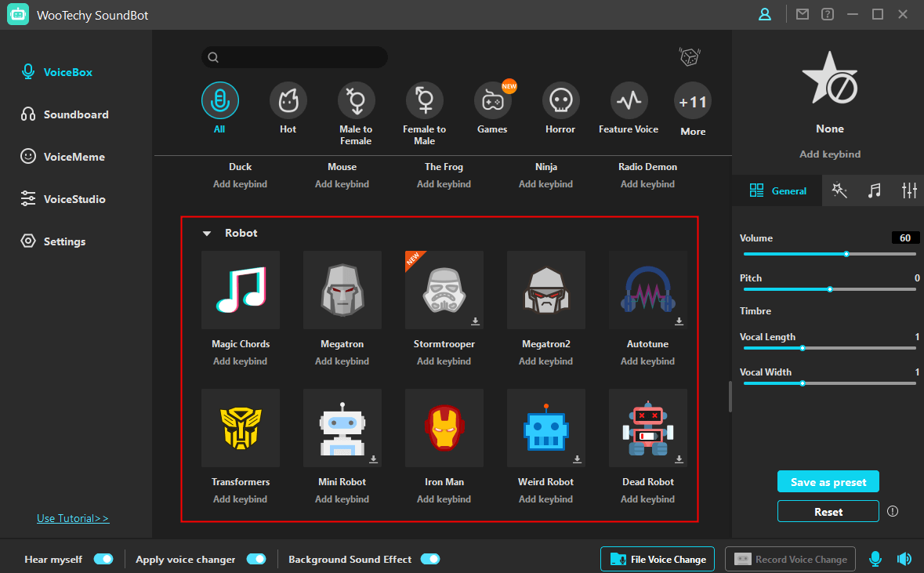Image resolution: width=924 pixels, height=573 pixels.
Task: Select the Feature Voice category
Action: (629, 101)
